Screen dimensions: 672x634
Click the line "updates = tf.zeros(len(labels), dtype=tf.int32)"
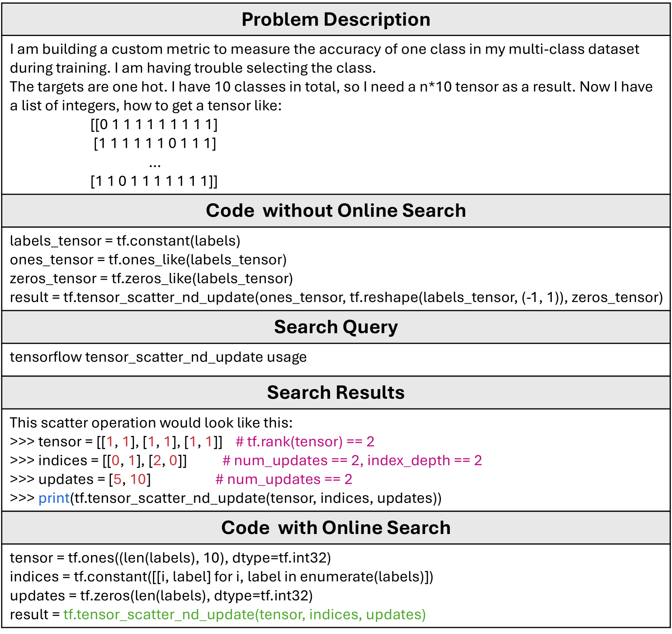(161, 596)
